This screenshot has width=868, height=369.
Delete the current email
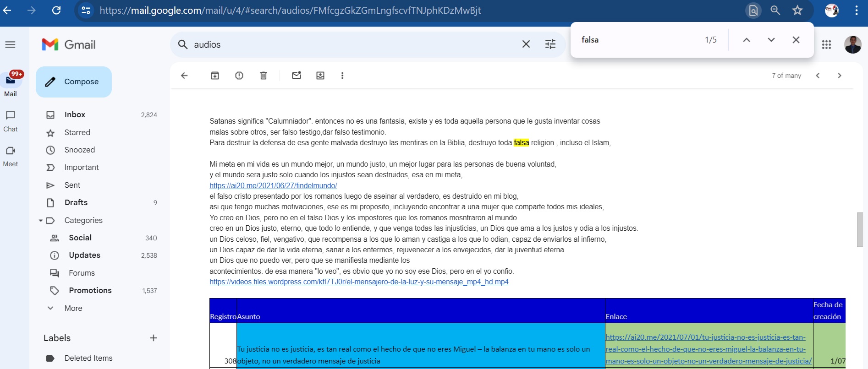point(264,76)
